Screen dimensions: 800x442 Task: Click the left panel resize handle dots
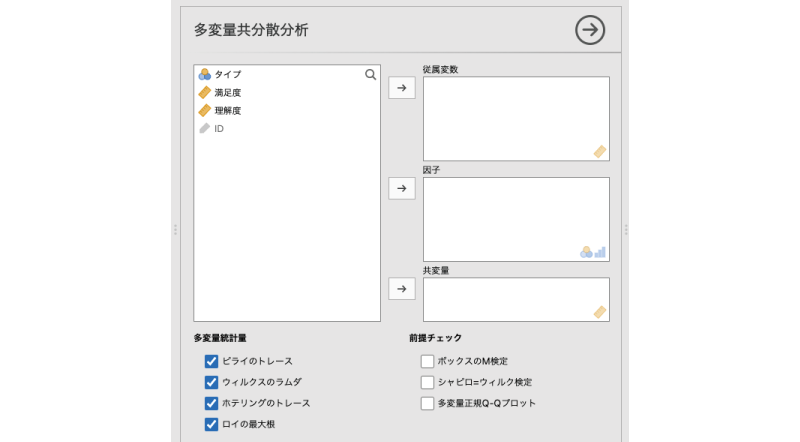click(175, 229)
